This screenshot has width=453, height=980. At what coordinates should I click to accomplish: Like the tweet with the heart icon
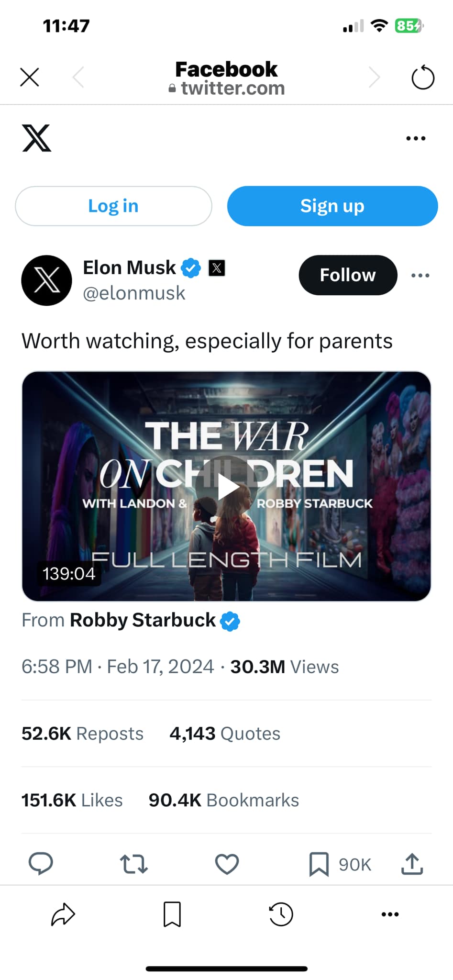227,864
